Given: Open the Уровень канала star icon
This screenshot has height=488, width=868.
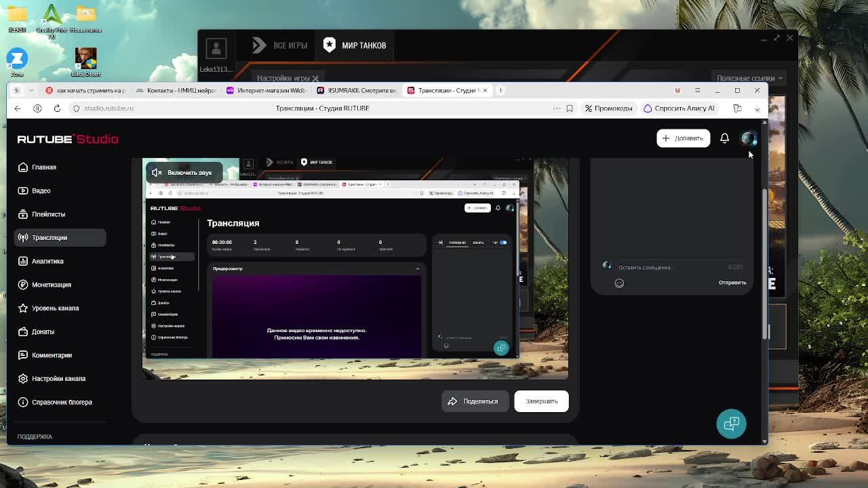Looking at the screenshot, I should (x=23, y=308).
